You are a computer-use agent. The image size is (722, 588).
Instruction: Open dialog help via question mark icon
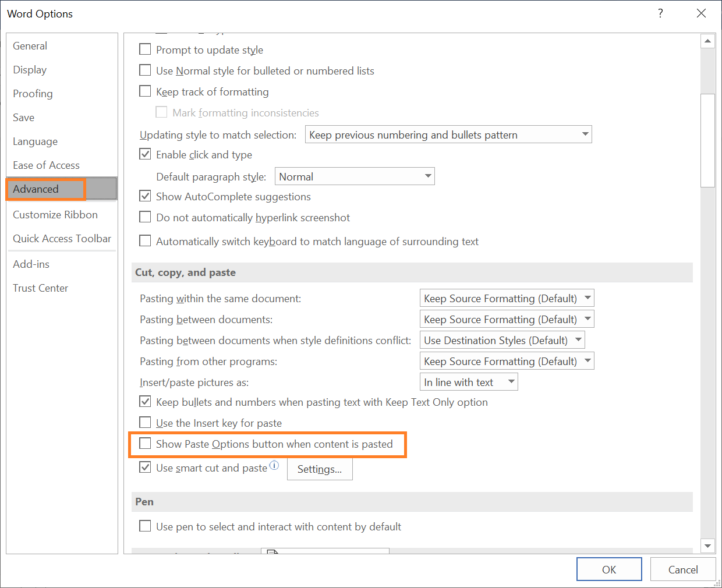click(660, 13)
